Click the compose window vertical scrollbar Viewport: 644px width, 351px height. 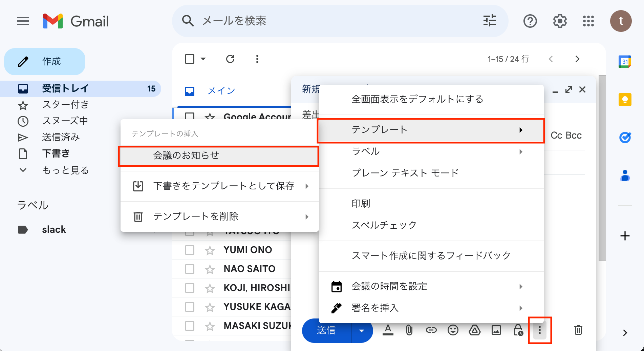602,168
